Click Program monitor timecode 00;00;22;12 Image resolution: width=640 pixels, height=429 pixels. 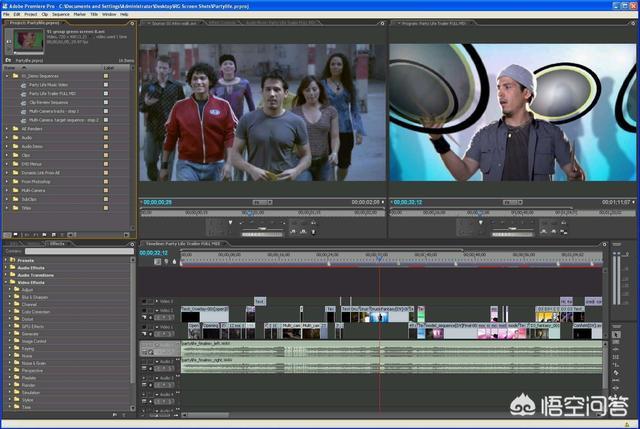(x=408, y=202)
